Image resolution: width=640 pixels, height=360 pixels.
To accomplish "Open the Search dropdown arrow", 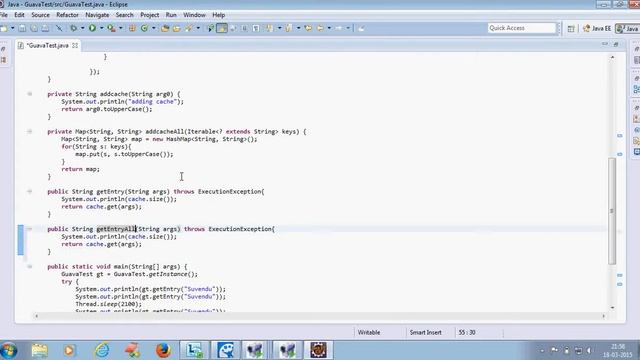I will (x=198, y=28).
